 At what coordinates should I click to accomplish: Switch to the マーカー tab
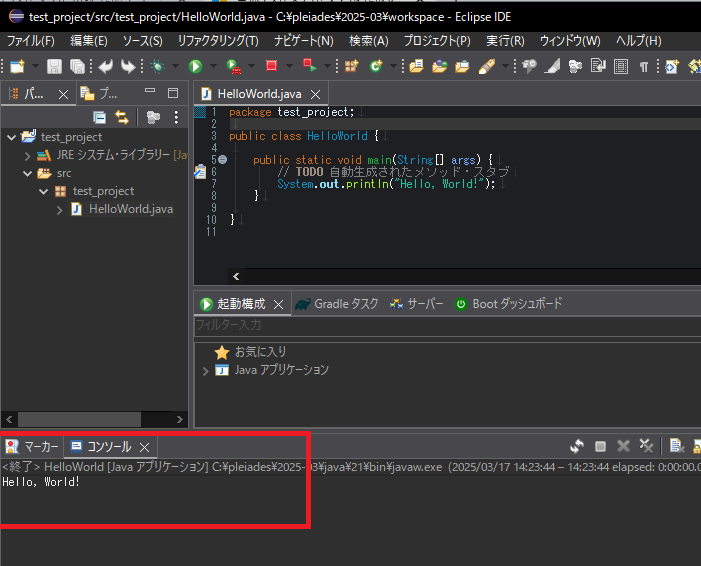coord(32,447)
